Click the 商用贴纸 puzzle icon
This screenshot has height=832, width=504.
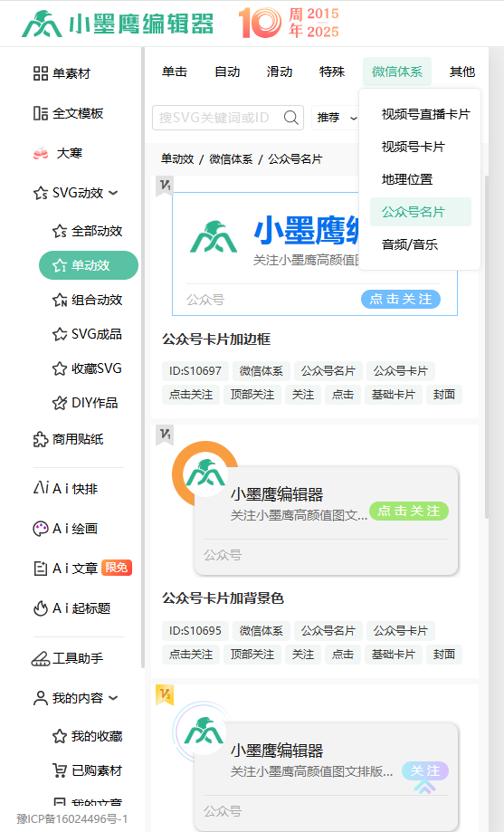click(41, 439)
